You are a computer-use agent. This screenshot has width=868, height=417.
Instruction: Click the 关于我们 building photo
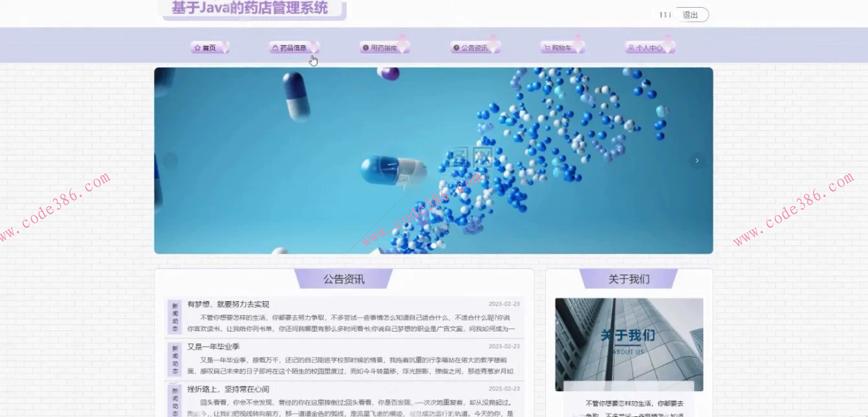pyautogui.click(x=628, y=344)
